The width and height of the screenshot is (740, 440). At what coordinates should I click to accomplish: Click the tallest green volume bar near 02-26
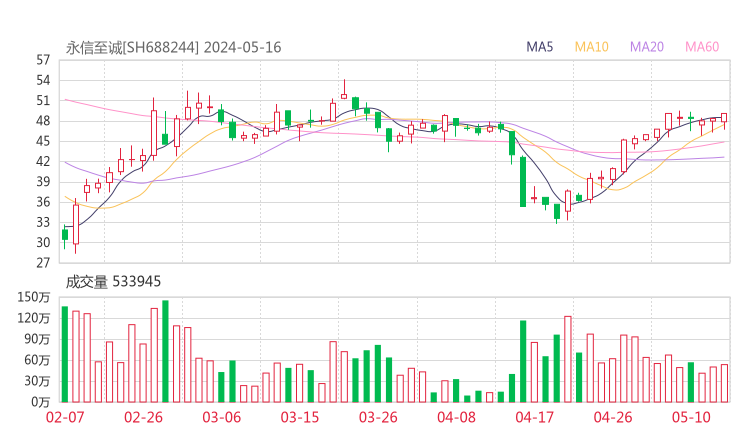165,351
